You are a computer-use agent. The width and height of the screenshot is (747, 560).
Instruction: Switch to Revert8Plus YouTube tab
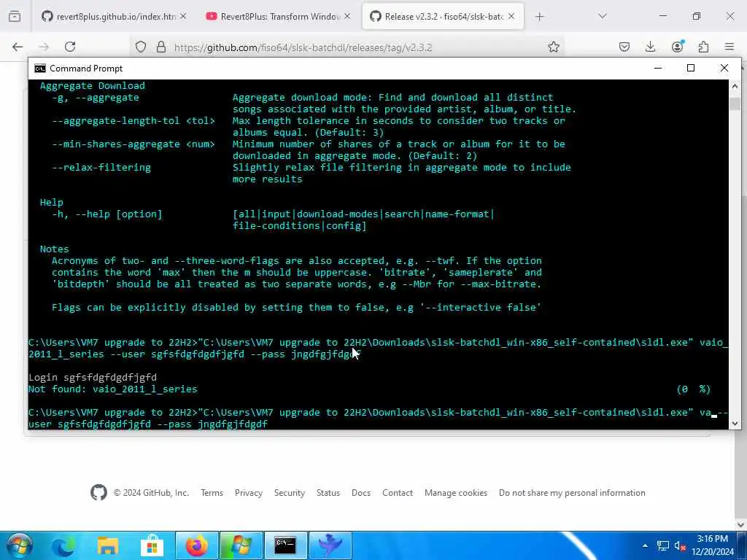(279, 17)
